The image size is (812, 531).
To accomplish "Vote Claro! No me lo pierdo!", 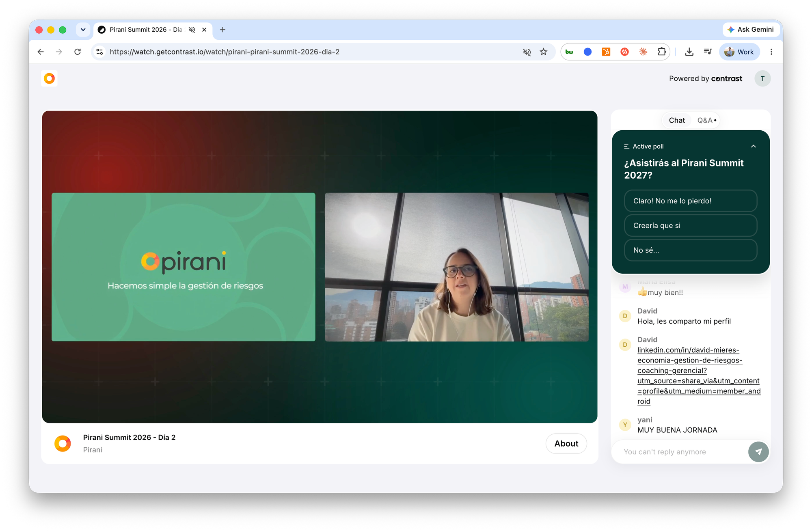I will [x=691, y=201].
